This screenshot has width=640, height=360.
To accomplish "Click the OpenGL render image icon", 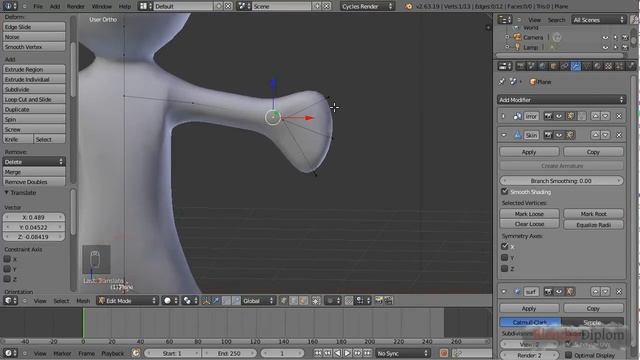I will click(x=379, y=301).
